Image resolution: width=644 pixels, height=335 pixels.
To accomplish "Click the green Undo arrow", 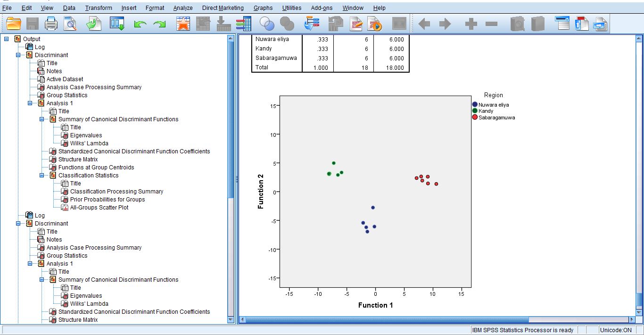I will 140,24.
